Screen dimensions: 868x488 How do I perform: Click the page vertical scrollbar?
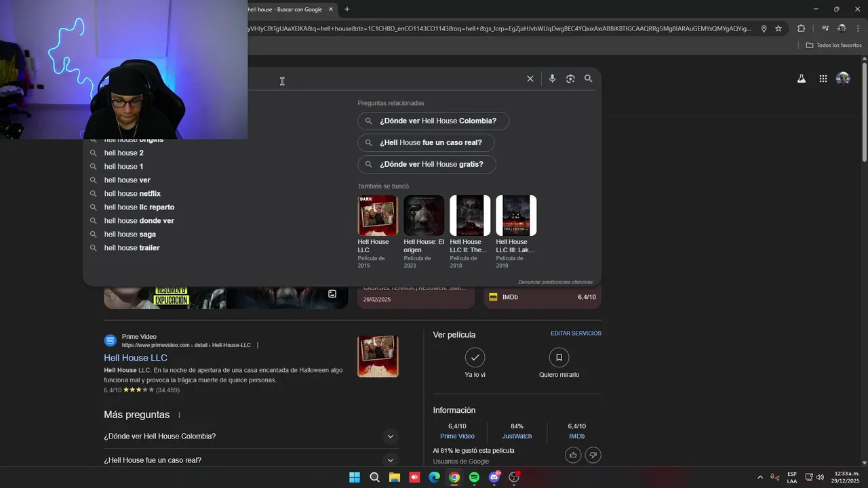coord(865,112)
